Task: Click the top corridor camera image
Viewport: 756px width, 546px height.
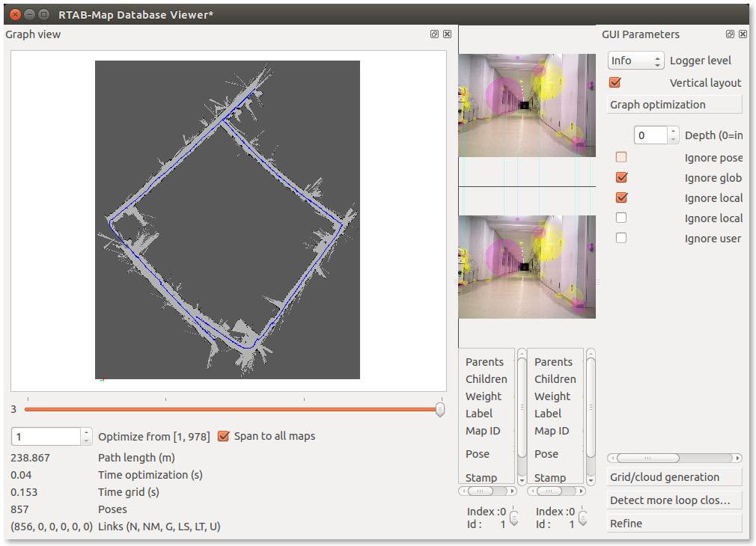Action: tap(526, 105)
